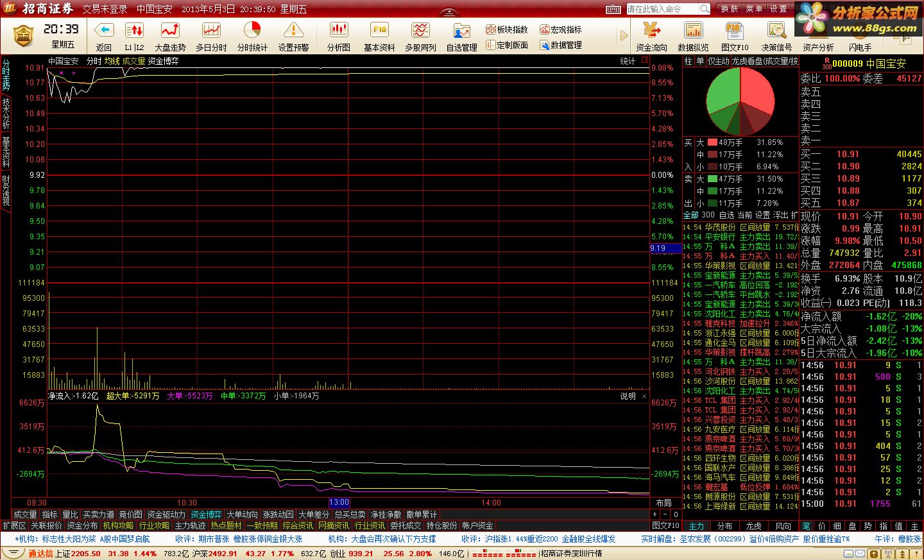Switch to 买卖力道 indicator tab
The height and width of the screenshot is (560, 924).
[98, 514]
